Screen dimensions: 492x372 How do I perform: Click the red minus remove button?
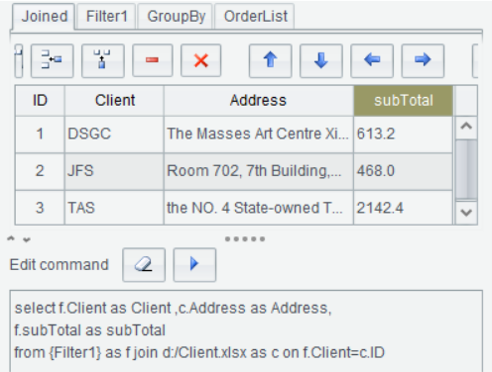pos(152,61)
